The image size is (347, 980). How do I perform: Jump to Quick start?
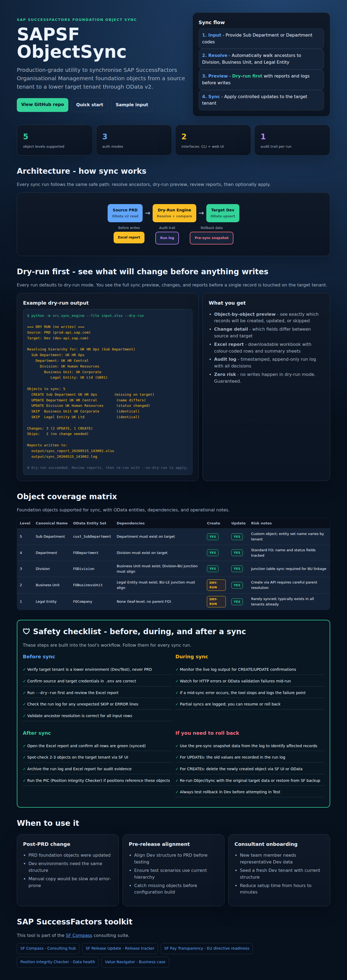point(90,105)
